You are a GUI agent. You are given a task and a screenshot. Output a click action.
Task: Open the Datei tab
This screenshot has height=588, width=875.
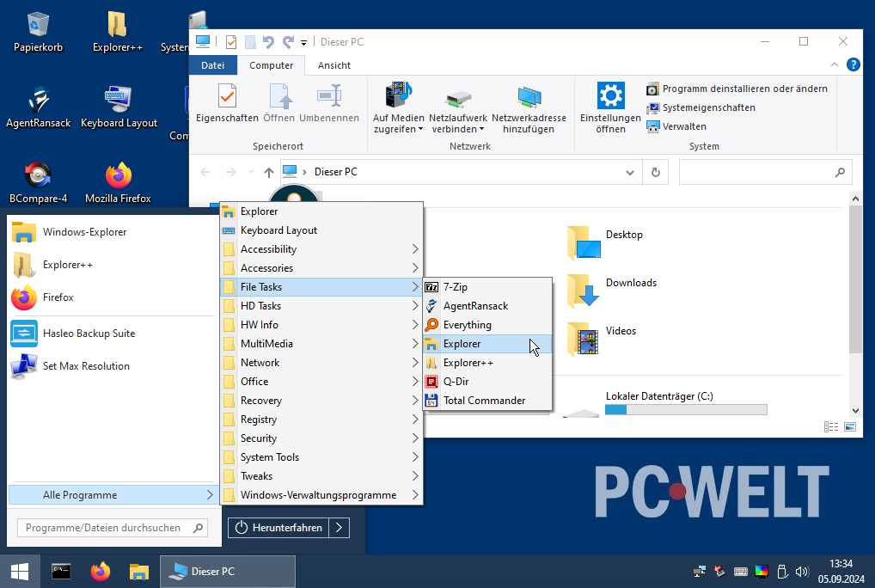pos(212,65)
